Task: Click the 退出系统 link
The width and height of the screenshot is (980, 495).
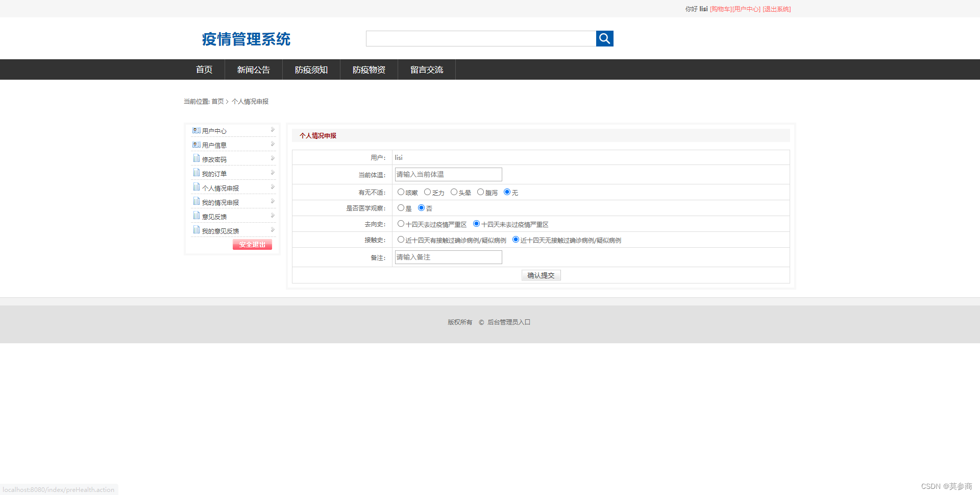Action: pos(777,9)
